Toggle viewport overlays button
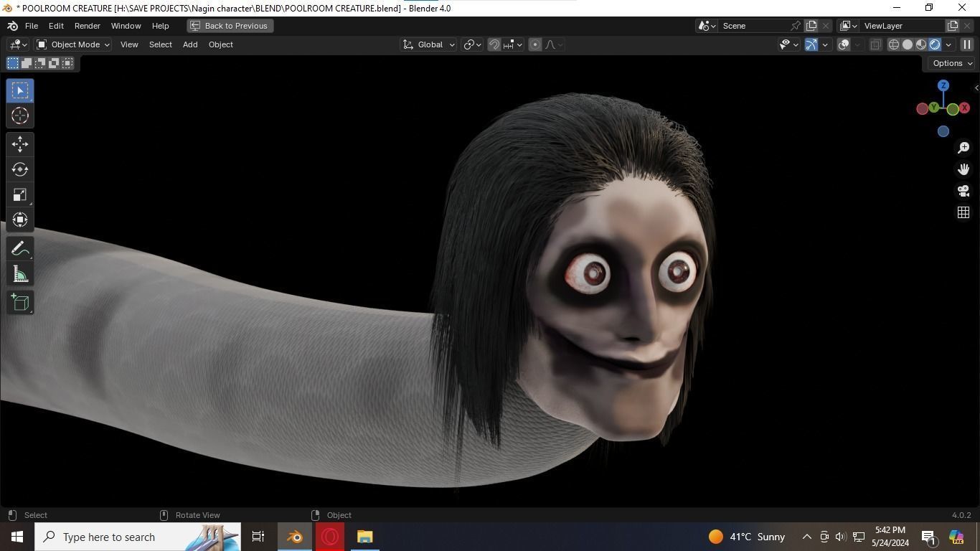This screenshot has width=980, height=551. coord(844,44)
